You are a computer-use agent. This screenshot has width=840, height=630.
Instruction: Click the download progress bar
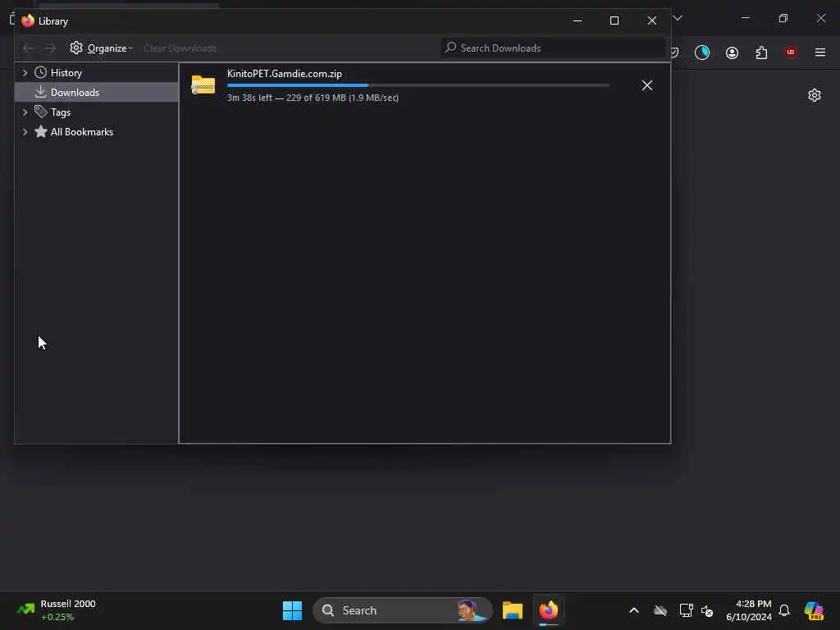point(418,85)
